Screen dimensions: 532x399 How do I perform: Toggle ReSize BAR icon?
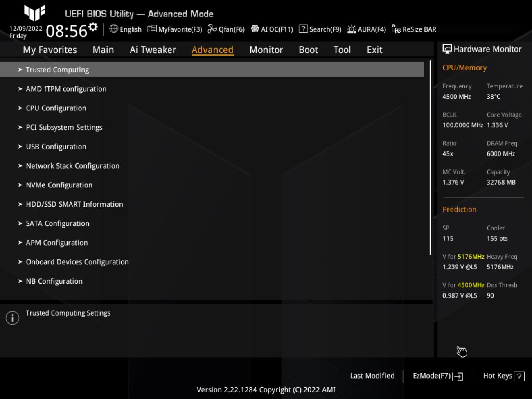coord(396,29)
